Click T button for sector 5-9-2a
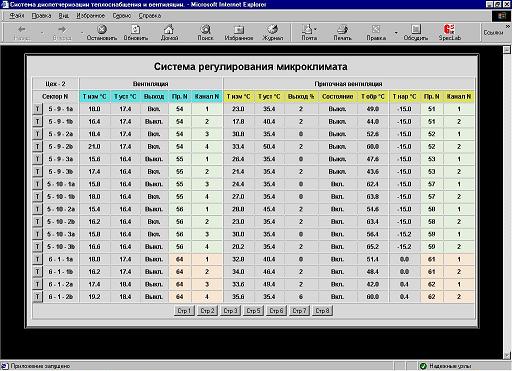The image size is (512, 371). [38, 134]
